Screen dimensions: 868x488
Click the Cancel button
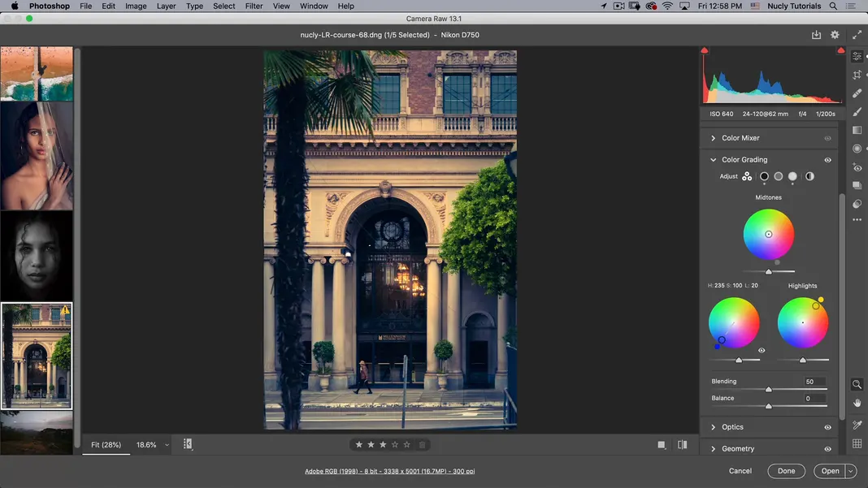[740, 471]
